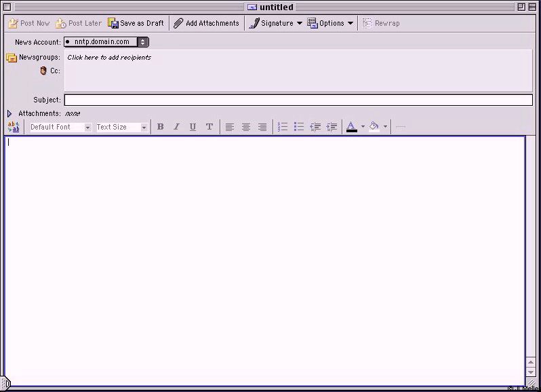Image resolution: width=541 pixels, height=392 pixels.
Task: Insert a numbered list
Action: [283, 127]
